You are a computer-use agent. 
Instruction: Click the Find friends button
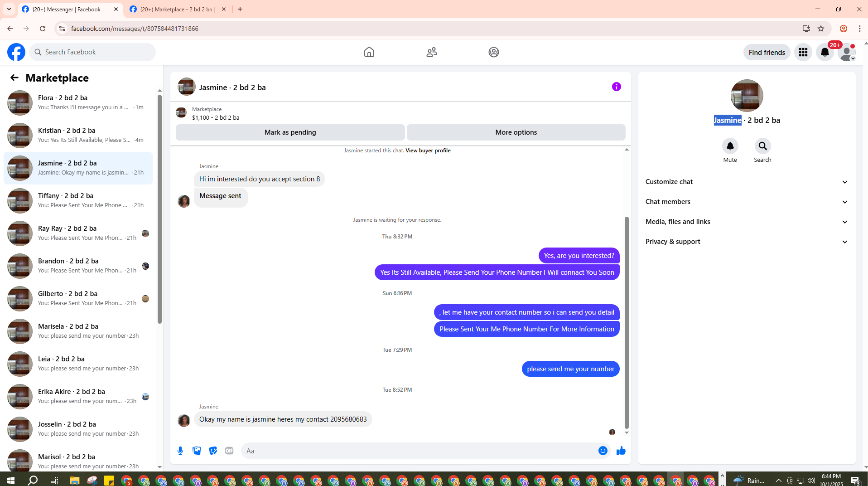click(x=767, y=52)
